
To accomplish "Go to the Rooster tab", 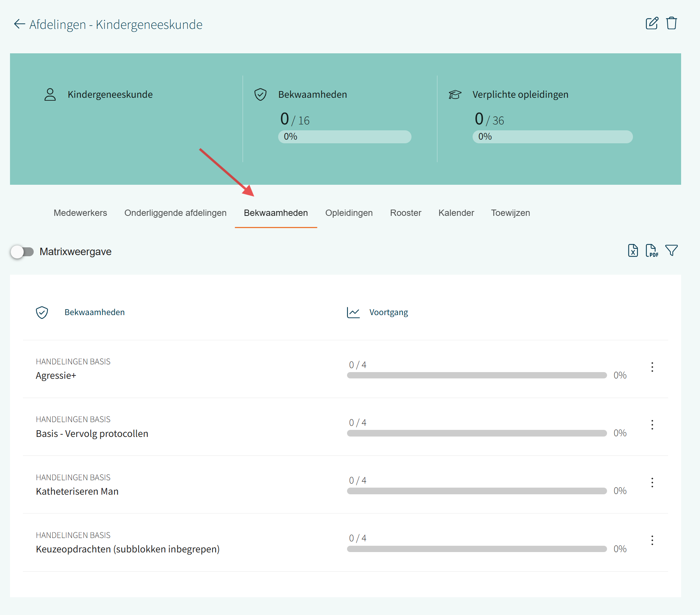I will (x=406, y=213).
